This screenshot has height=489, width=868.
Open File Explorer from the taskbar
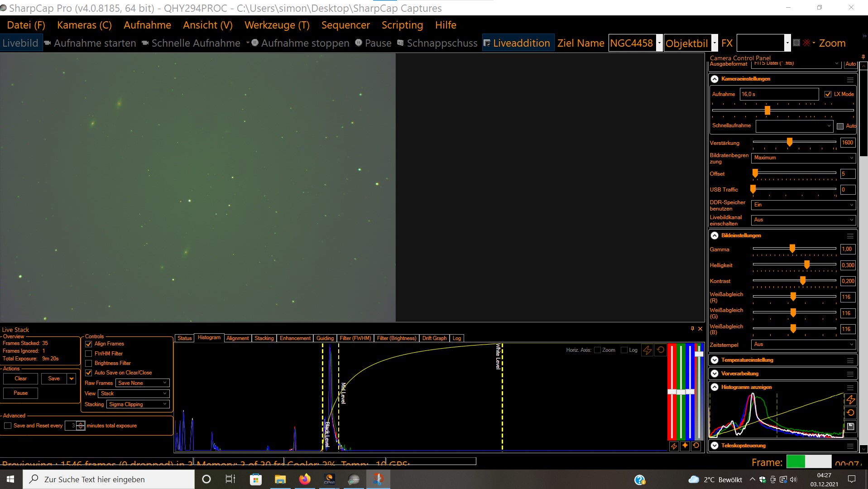280,479
